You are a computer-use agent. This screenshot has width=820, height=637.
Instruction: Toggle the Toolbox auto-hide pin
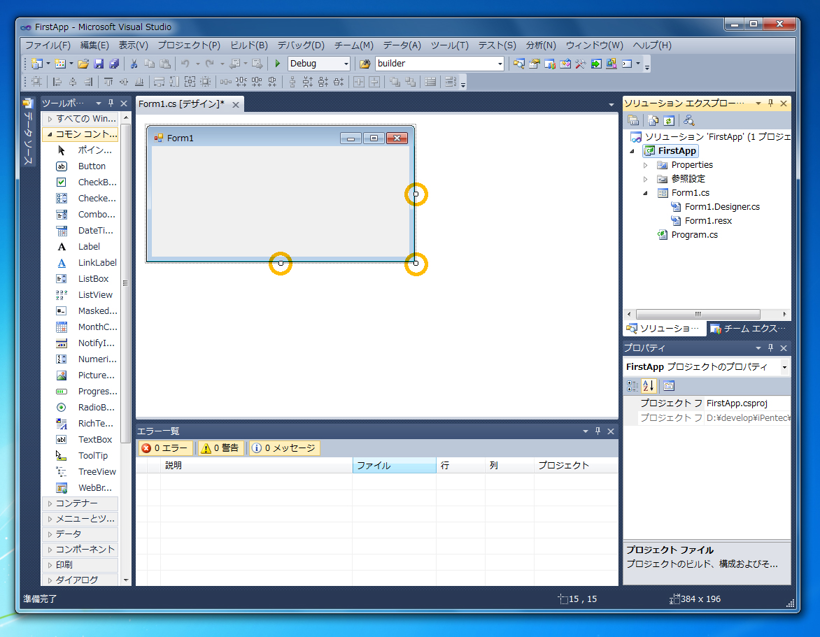pyautogui.click(x=110, y=102)
